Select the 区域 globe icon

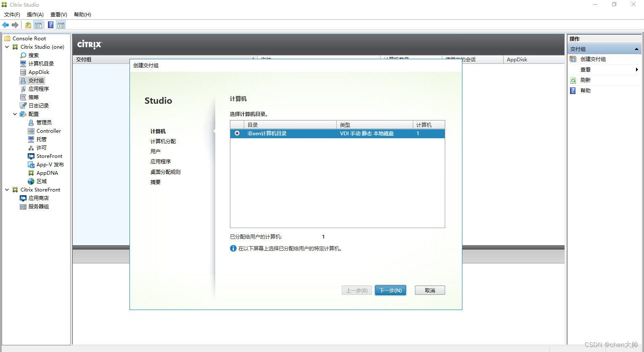pos(31,181)
